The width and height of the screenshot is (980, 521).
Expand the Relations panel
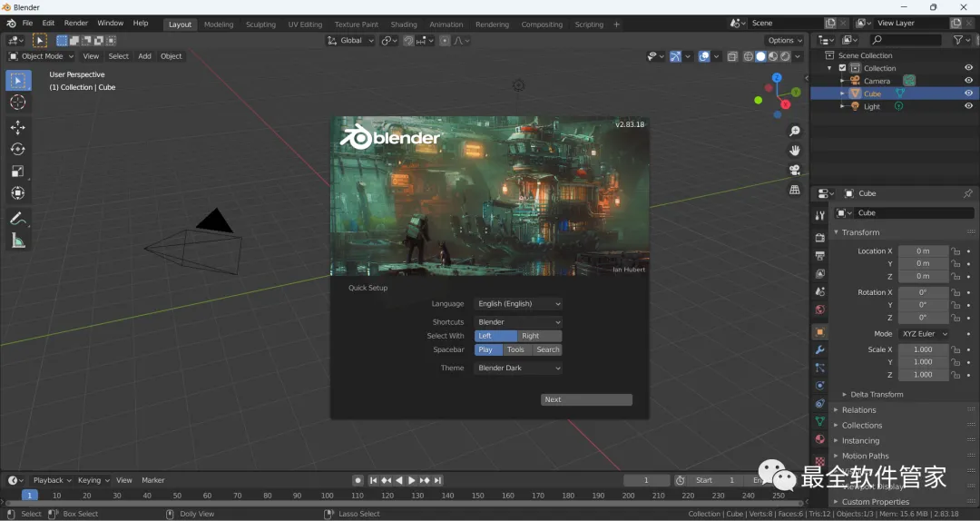tap(858, 410)
